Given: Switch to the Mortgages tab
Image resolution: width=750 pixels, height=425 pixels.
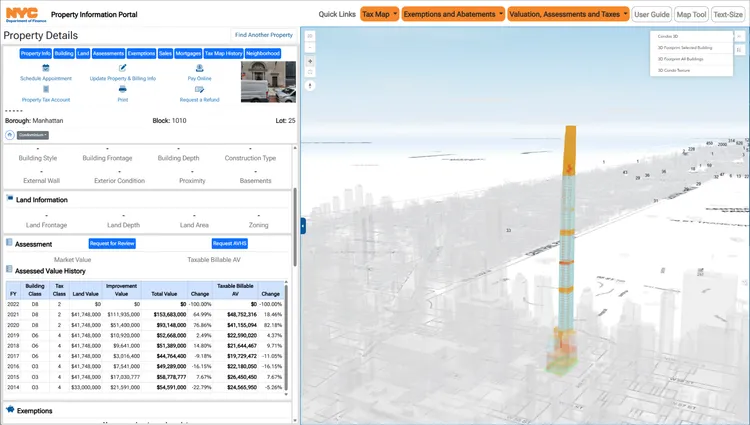Looking at the screenshot, I should tap(188, 53).
